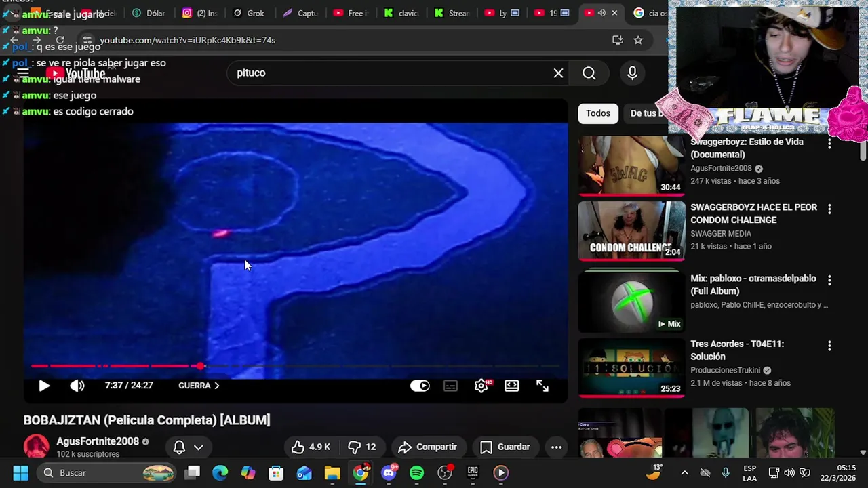Start voice search with the microphone icon
This screenshot has height=488, width=868.
coord(632,73)
